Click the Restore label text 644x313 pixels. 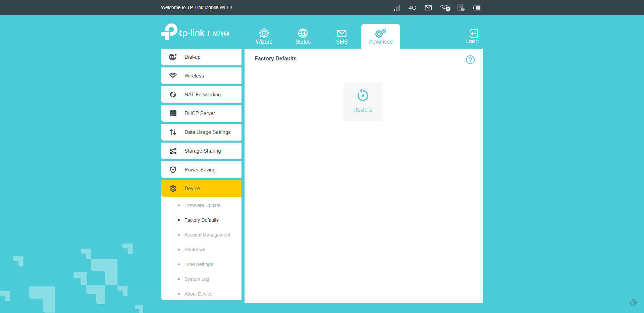click(363, 110)
